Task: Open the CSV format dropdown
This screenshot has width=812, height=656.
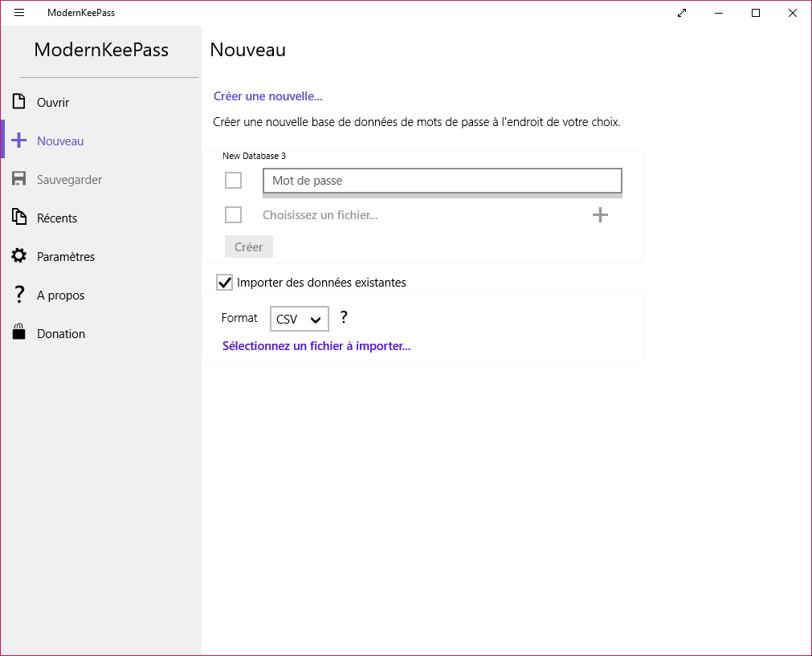Action: 299,319
